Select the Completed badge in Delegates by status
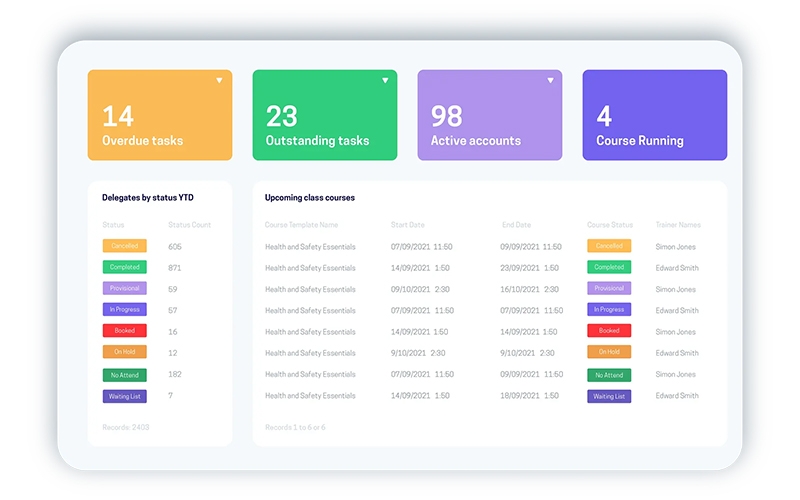Screen dimensions: 800x500 124,267
